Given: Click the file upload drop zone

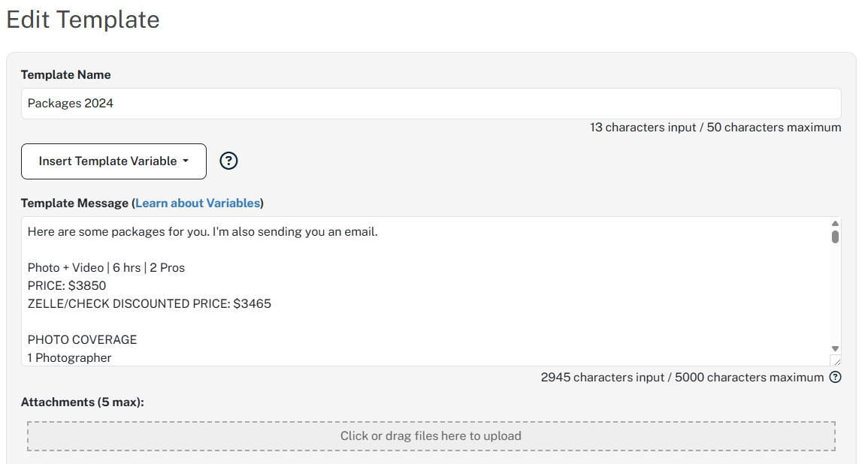Looking at the screenshot, I should 431,435.
